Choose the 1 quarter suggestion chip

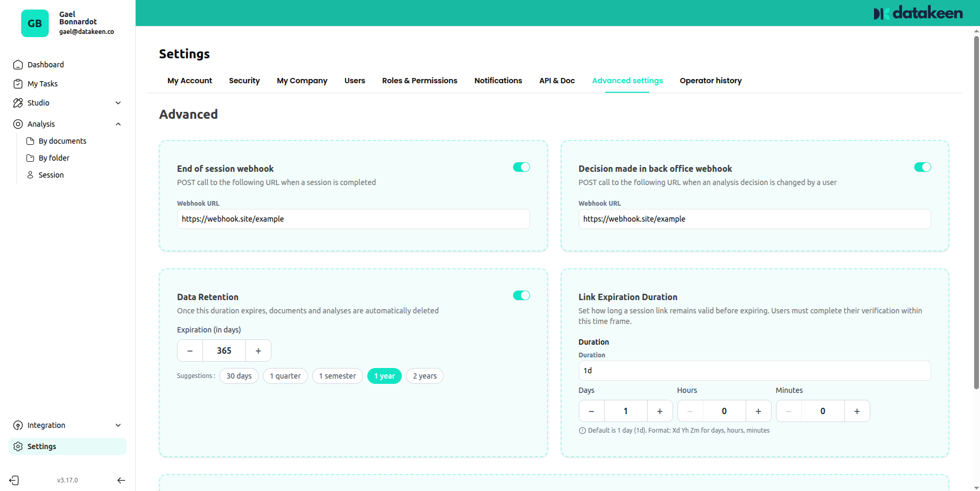pos(285,376)
